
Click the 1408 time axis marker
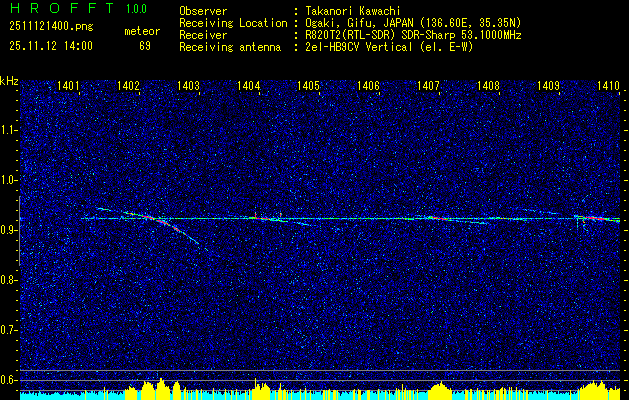point(488,85)
